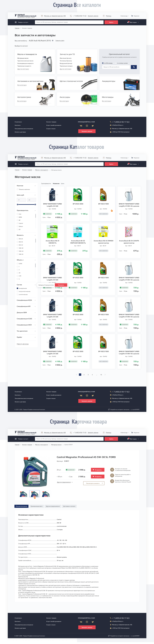This screenshot has width=154, height=644.
Task: Check the 0W-20 viscosity filter
Action: click(x=18, y=239)
